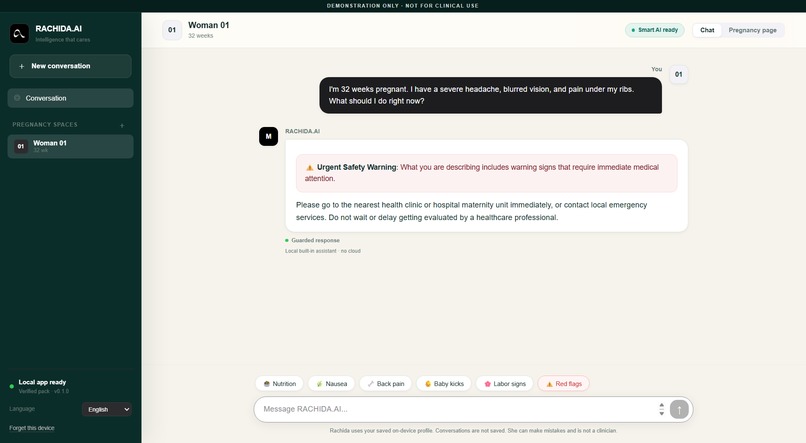Screen dimensions: 806x443
Task: Click the Guarded response label
Action: pyautogui.click(x=315, y=241)
